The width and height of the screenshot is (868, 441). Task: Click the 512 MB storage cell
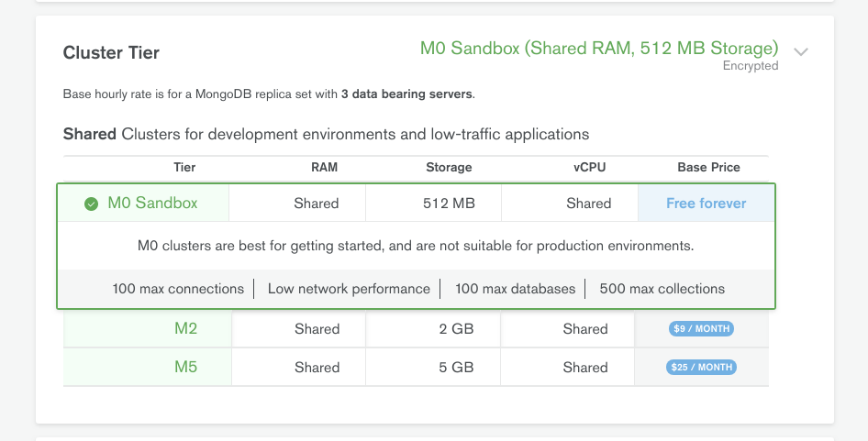[x=451, y=204]
